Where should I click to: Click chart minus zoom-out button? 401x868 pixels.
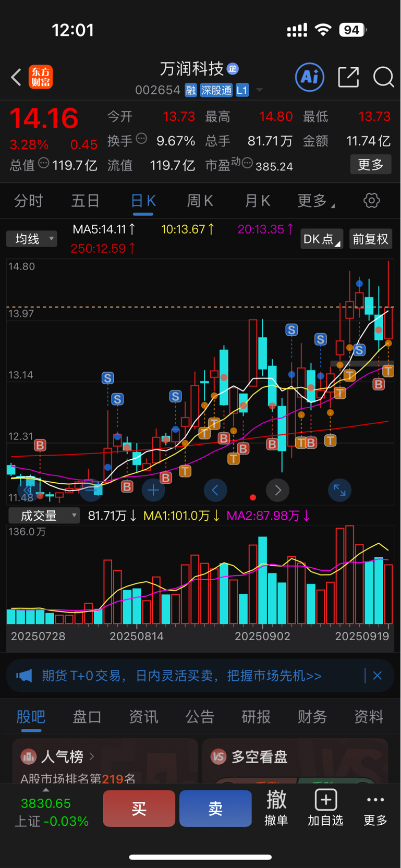tap(91, 490)
